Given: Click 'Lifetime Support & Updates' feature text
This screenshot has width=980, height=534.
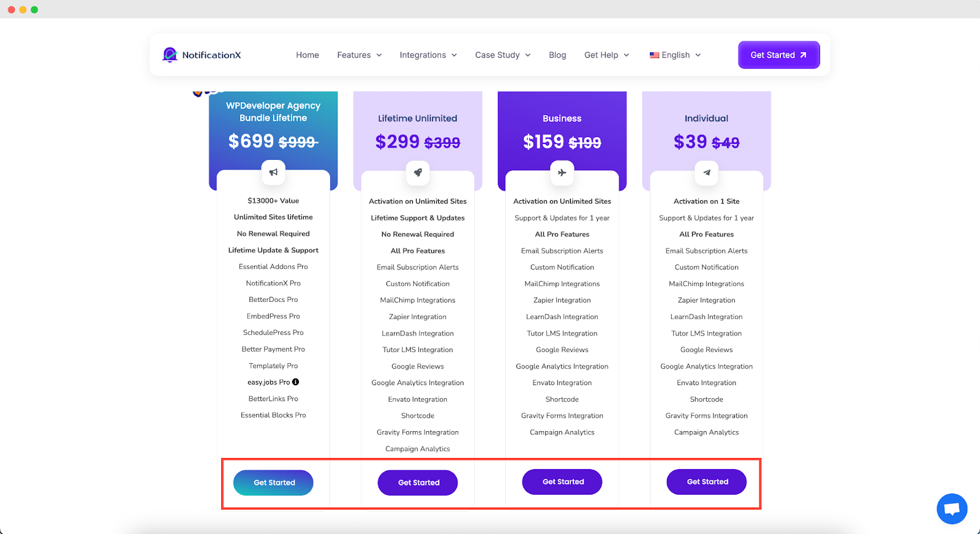Looking at the screenshot, I should (418, 218).
